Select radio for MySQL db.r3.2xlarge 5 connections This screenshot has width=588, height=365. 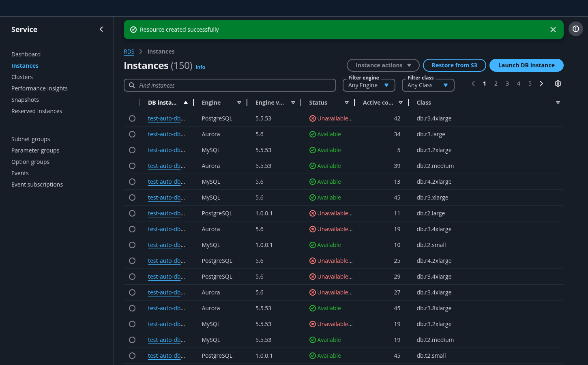tap(132, 150)
